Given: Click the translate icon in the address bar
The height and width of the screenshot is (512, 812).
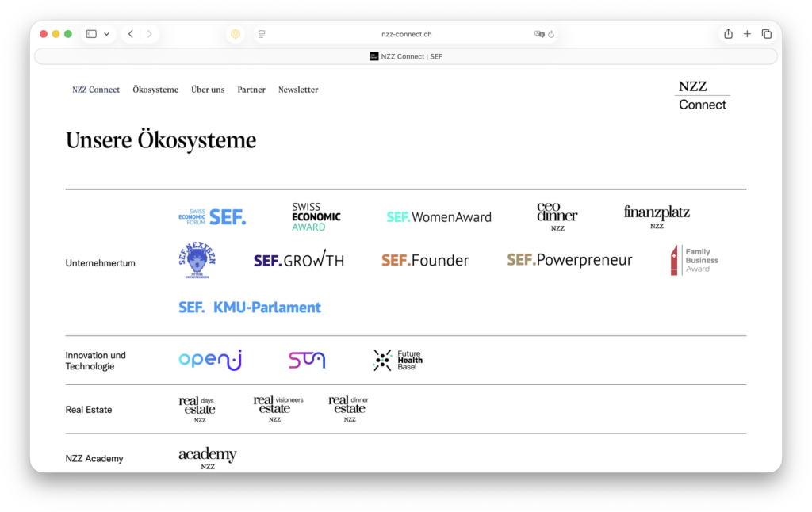Looking at the screenshot, I should point(539,34).
